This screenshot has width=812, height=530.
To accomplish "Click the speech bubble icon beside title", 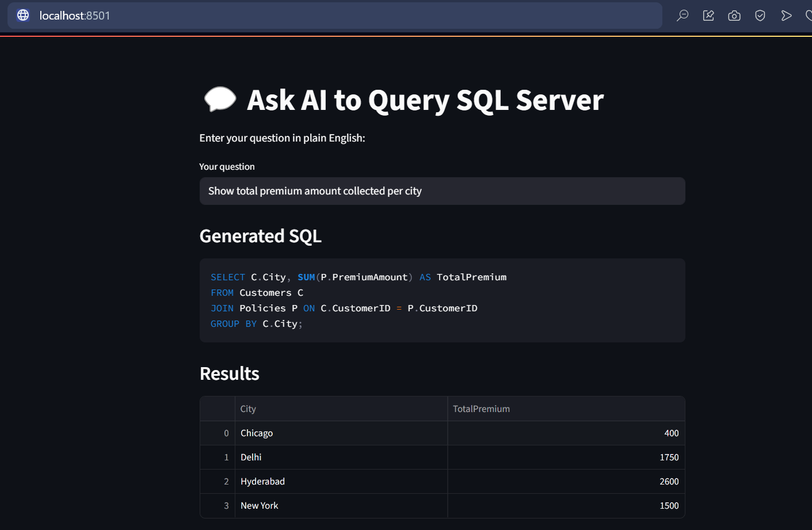I will pyautogui.click(x=220, y=100).
